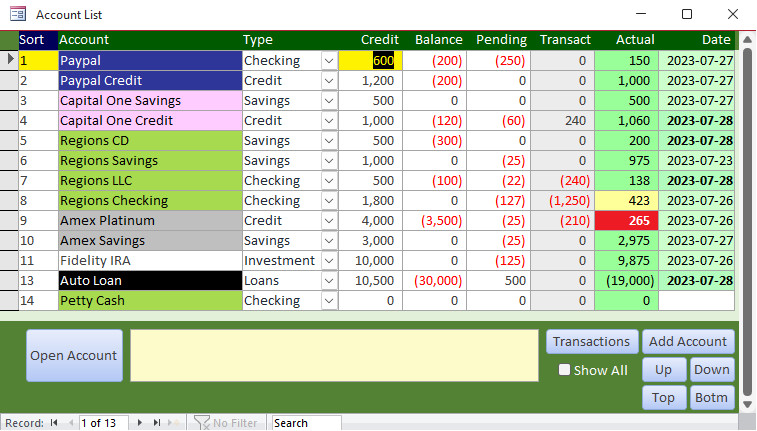
Task: Select the Paypal Credit account name cell
Action: tap(150, 81)
